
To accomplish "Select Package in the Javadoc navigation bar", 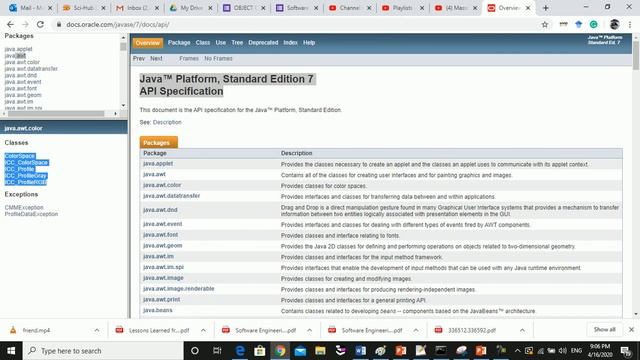I will click(179, 42).
